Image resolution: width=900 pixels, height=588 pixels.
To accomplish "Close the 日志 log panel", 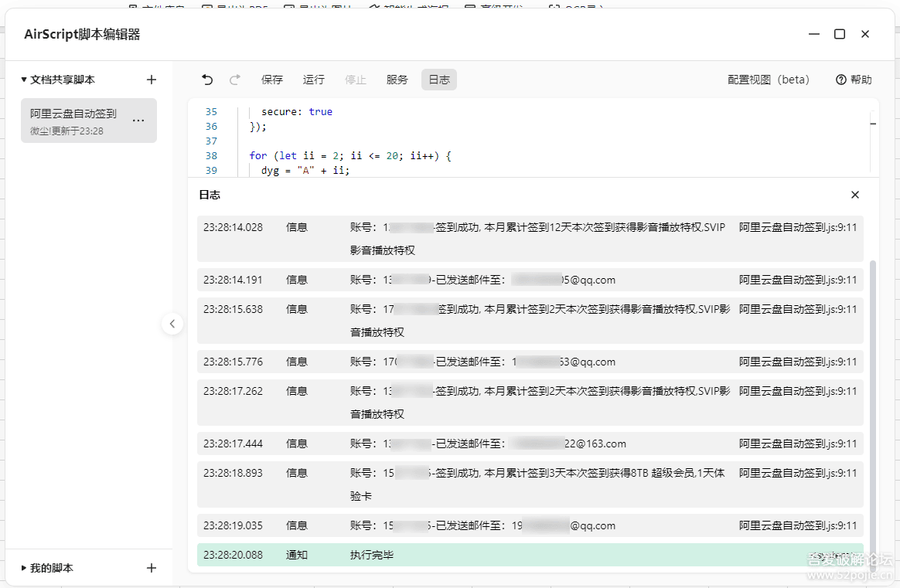I will pyautogui.click(x=855, y=195).
